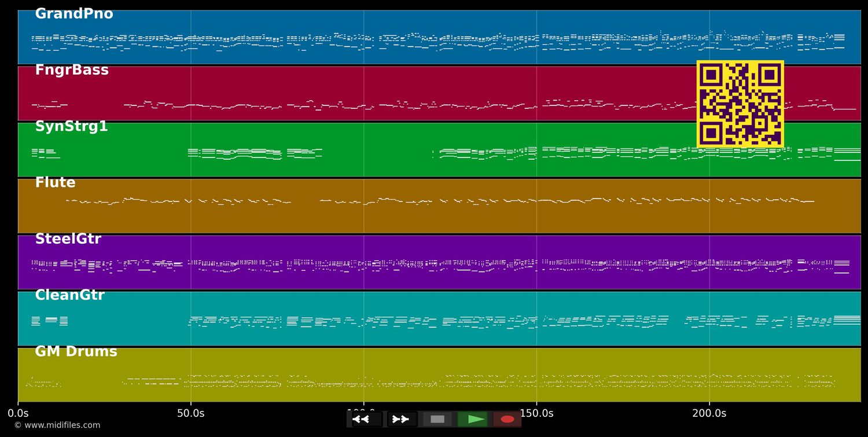Choose the SynStrg1 track label

71,127
